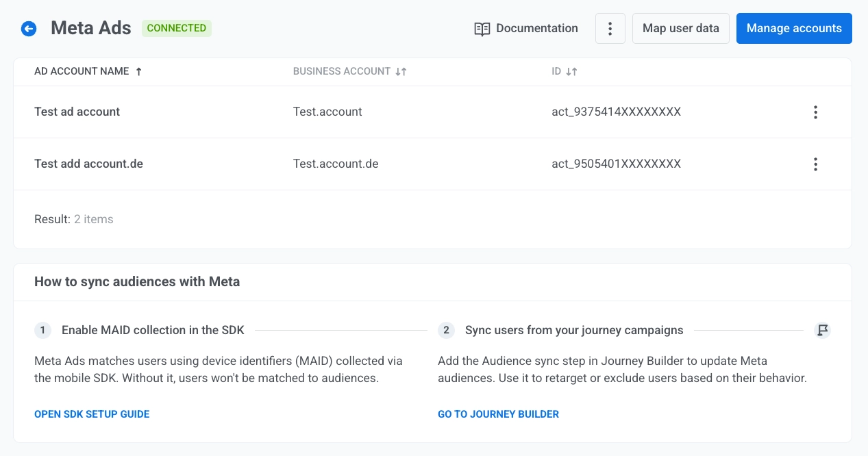
Task: Click the CONNECTED status badge
Action: click(x=177, y=28)
